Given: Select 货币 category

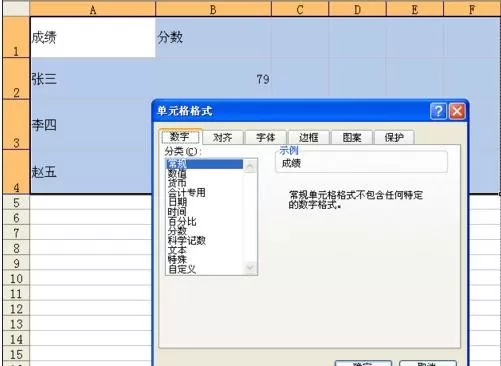Looking at the screenshot, I should (205, 183).
